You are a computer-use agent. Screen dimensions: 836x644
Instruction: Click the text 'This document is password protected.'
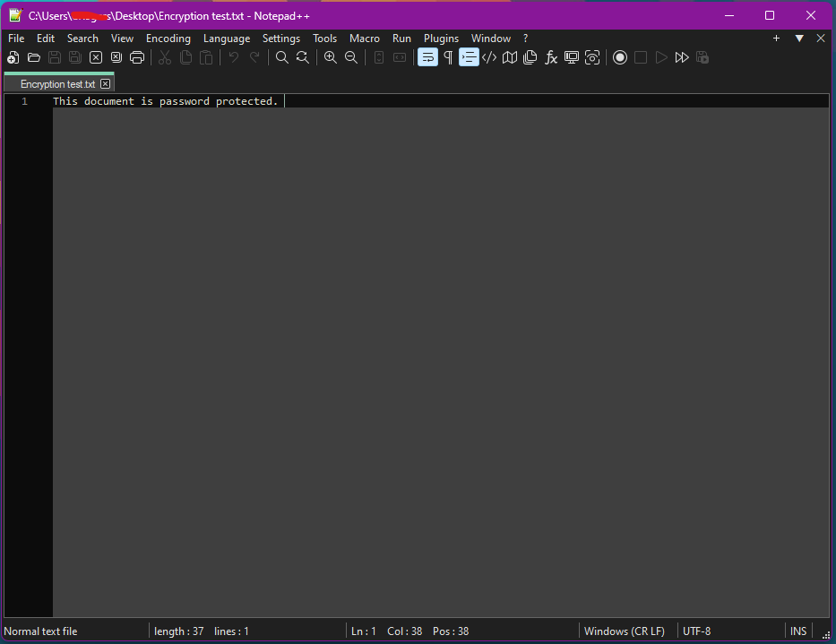tap(165, 101)
